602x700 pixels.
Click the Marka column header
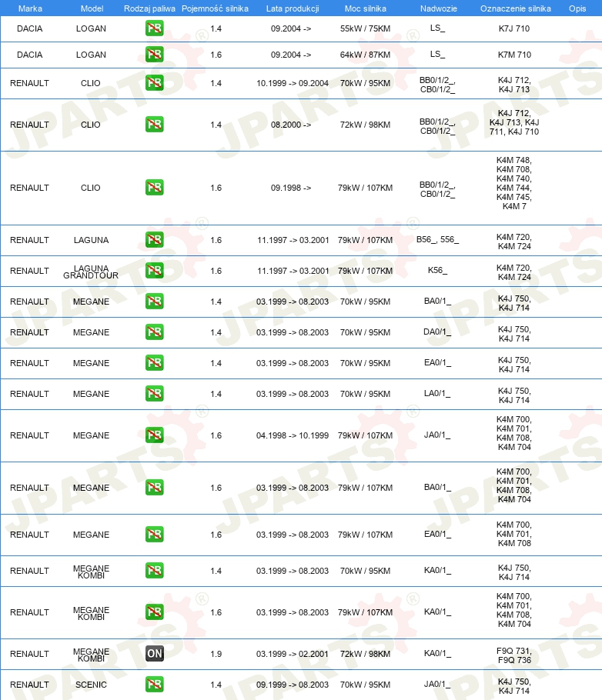pyautogui.click(x=30, y=8)
